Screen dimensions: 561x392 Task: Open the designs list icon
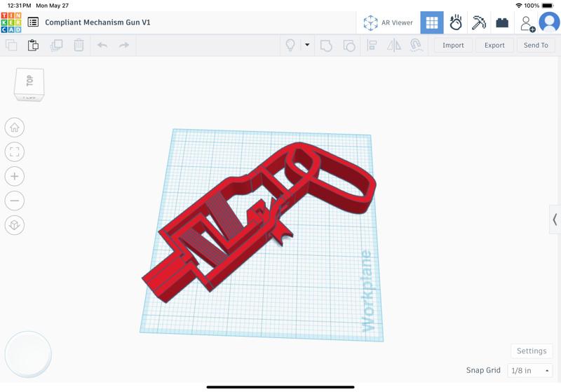(x=33, y=22)
